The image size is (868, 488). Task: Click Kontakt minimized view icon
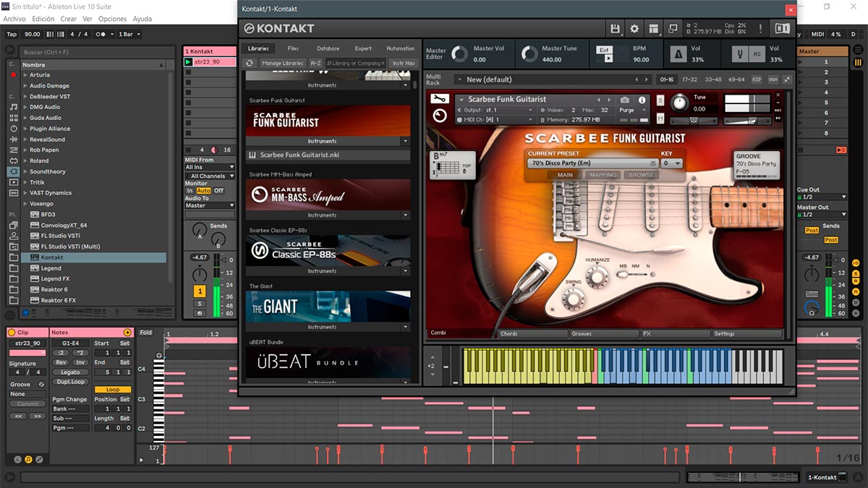coord(673,28)
